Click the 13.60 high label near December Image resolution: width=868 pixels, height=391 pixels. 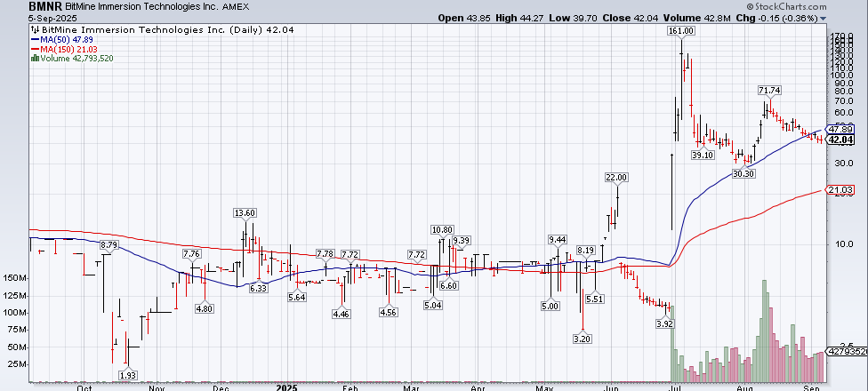point(244,212)
